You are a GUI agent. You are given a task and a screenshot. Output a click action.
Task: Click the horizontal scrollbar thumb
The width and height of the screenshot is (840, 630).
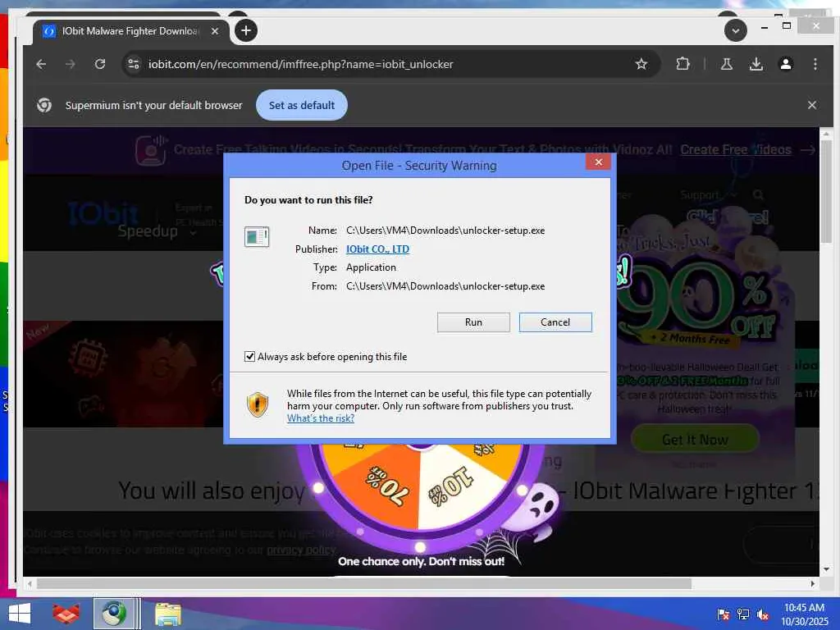[x=363, y=583]
